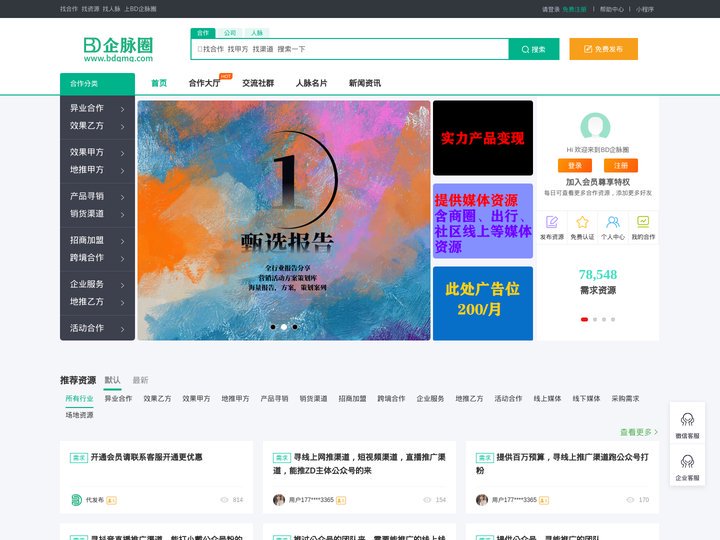The width and height of the screenshot is (720, 540).
Task: Filter by 采购需求 industry
Action: tap(625, 399)
